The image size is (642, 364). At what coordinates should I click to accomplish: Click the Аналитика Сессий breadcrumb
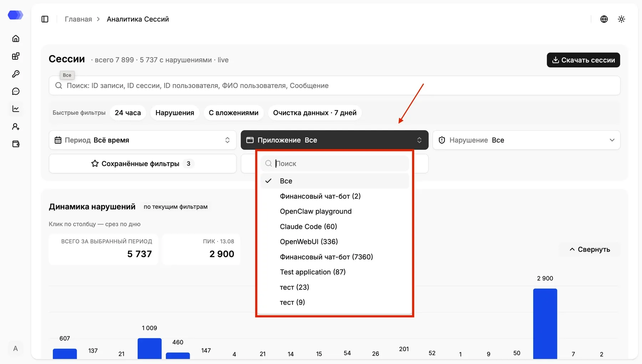[138, 19]
